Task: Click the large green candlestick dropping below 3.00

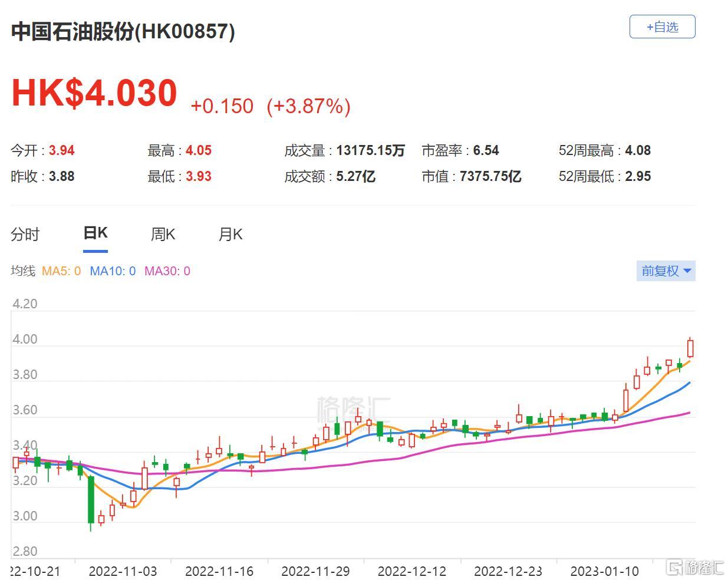Action: click(x=91, y=500)
